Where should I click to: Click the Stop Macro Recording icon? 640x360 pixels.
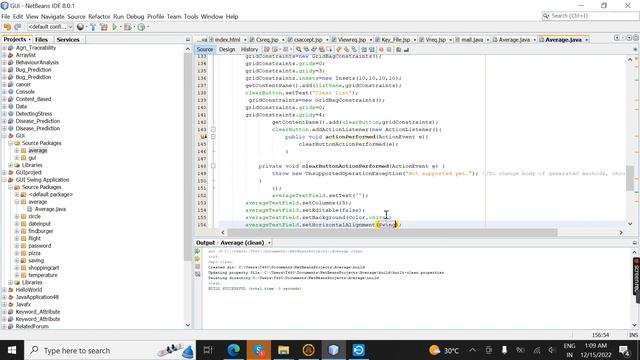tap(389, 50)
